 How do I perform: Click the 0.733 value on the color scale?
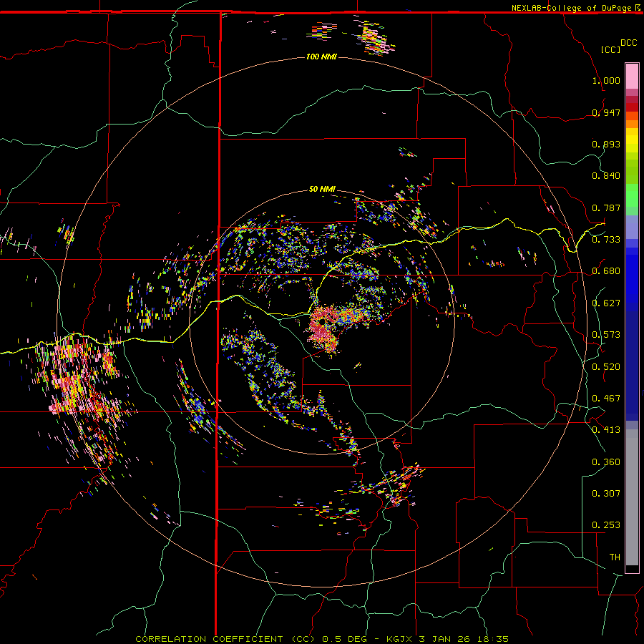pos(606,240)
